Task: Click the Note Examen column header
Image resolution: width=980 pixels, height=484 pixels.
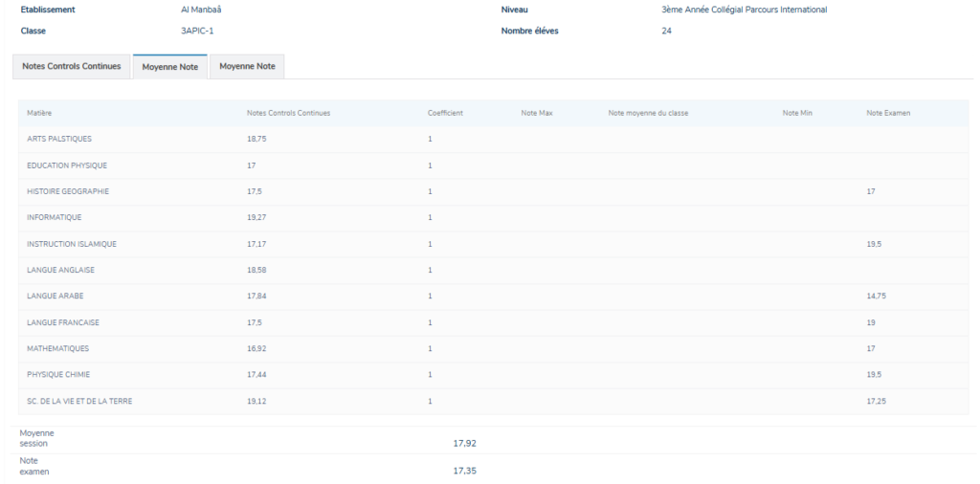Action: pos(888,113)
